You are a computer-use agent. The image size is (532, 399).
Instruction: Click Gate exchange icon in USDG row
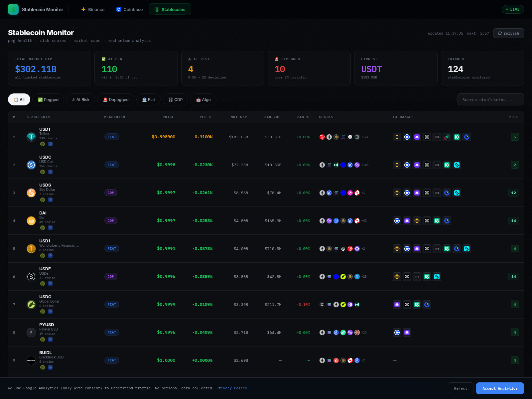[x=427, y=305]
